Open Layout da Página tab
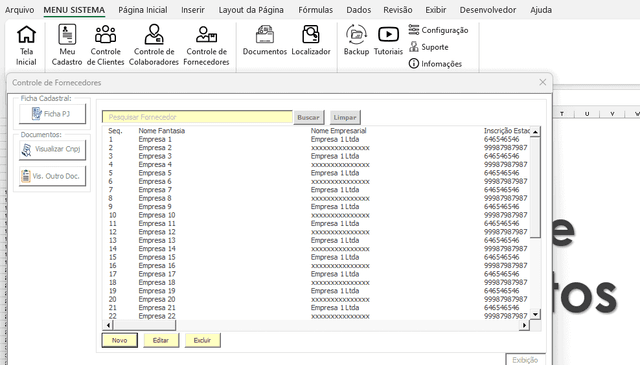Screen dimensions: 640x365 click(251, 10)
